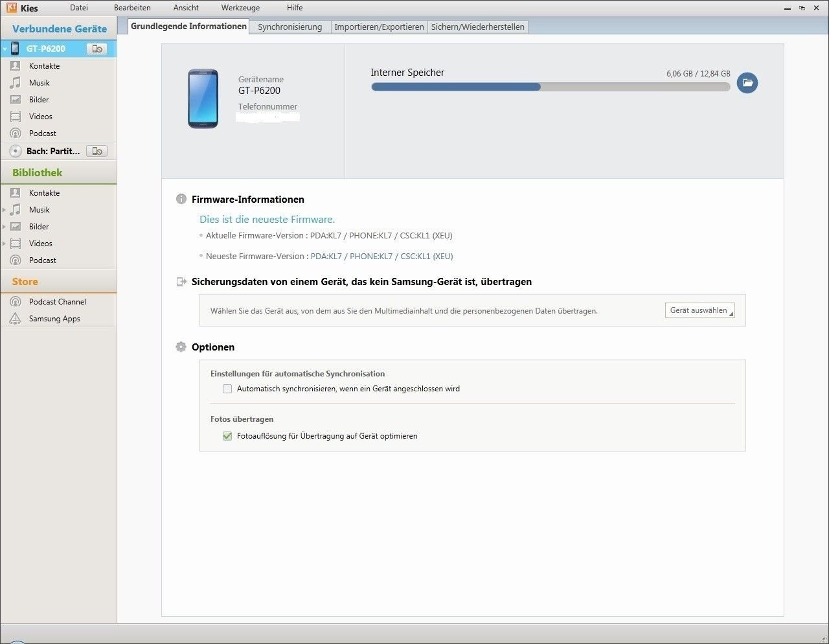829x644 pixels.
Task: Click the Kies application logo icon
Action: pyautogui.click(x=11, y=8)
